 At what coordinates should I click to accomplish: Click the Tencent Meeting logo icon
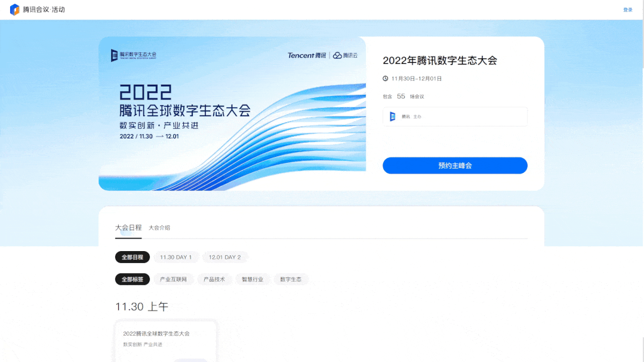(x=14, y=10)
